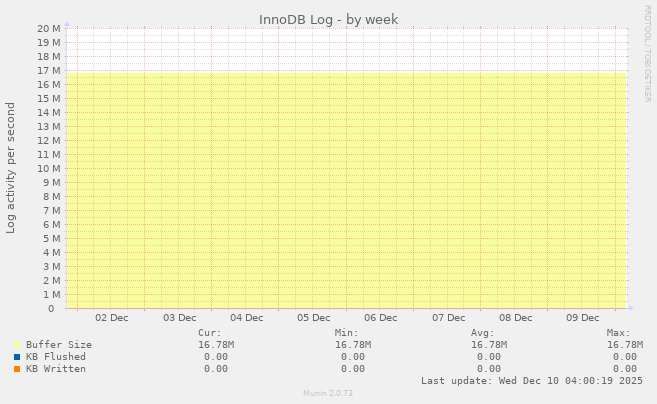Click KB Written Avg value 0.00
This screenshot has height=404, width=657.
489,369
